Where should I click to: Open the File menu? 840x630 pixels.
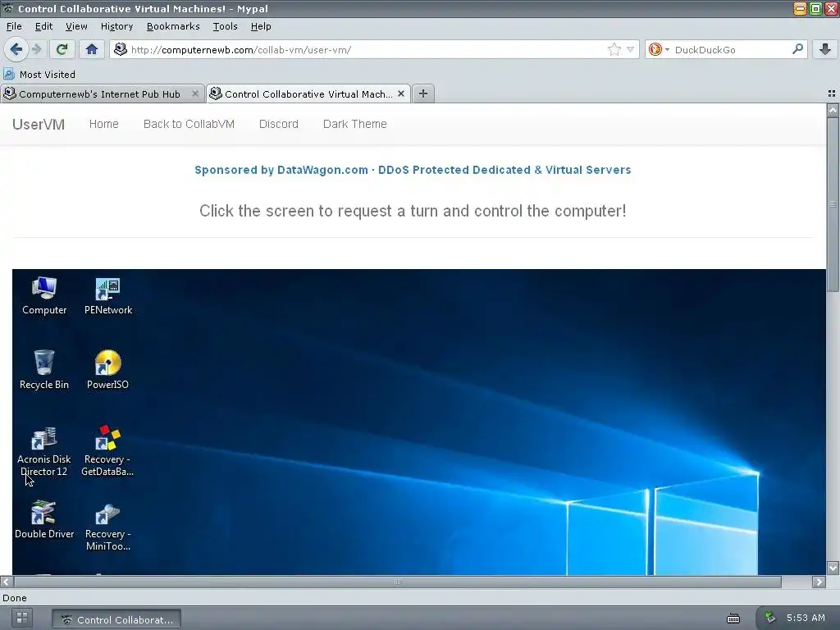coord(14,26)
